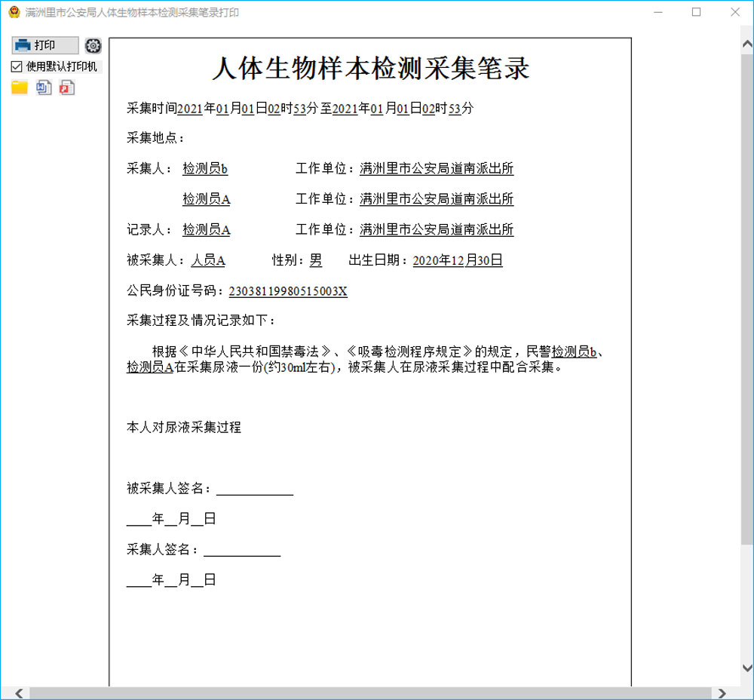Click the 人体生物样本检测采集笔录 document title
This screenshot has height=700, width=754.
[370, 69]
